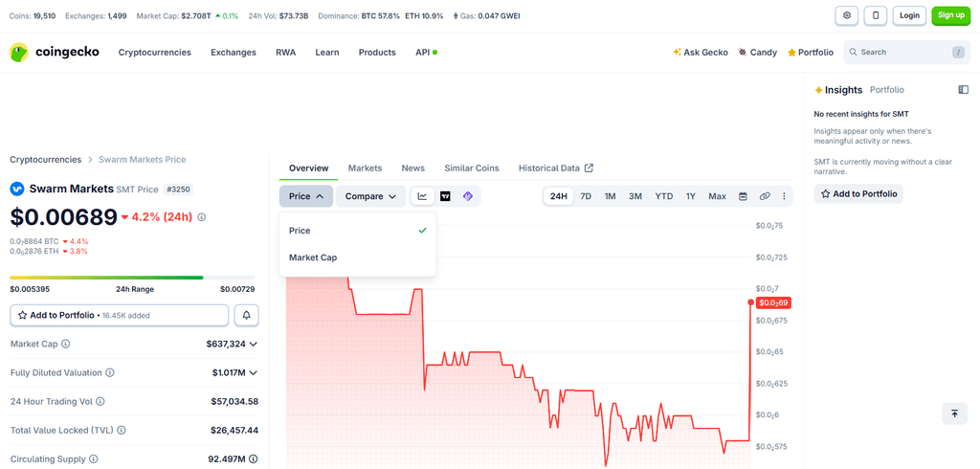Click the 24h Range progress bar
Viewport: 980px width, 469px height.
[x=132, y=277]
